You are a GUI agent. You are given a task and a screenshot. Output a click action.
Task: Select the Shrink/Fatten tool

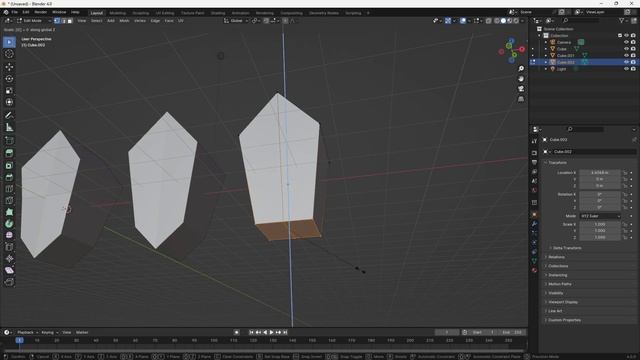pos(9,258)
